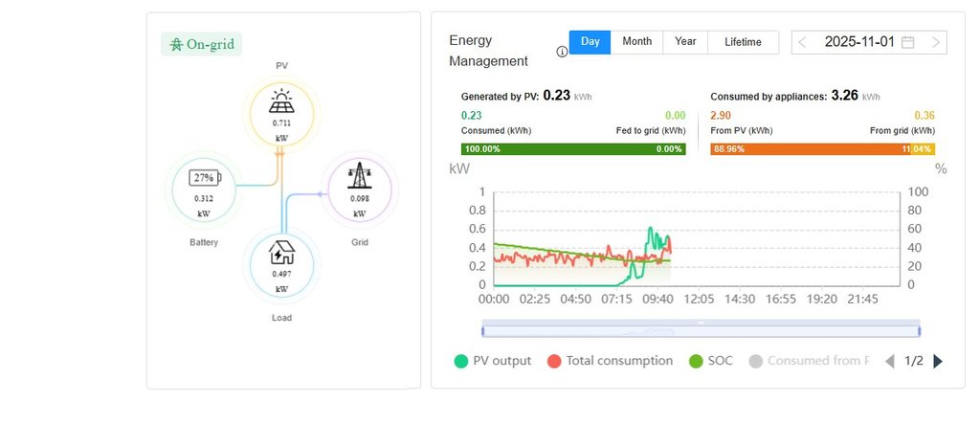
Task: Toggle PV output series in legend
Action: coord(492,361)
